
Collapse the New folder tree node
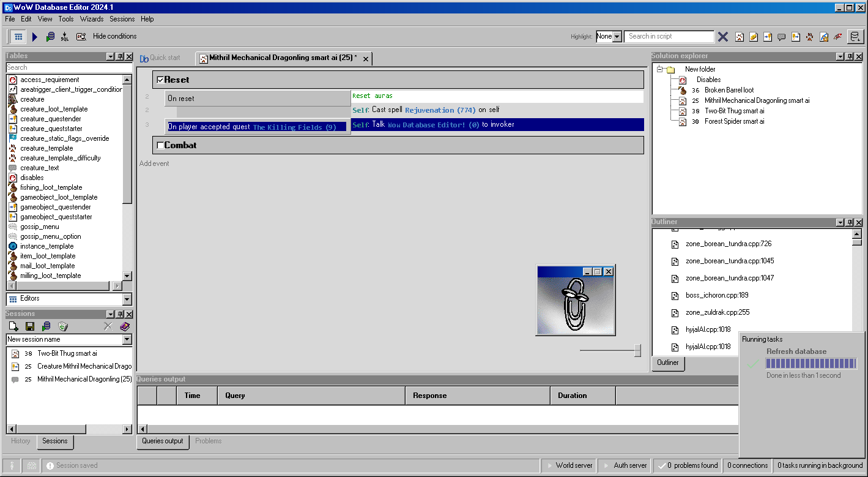coord(660,69)
